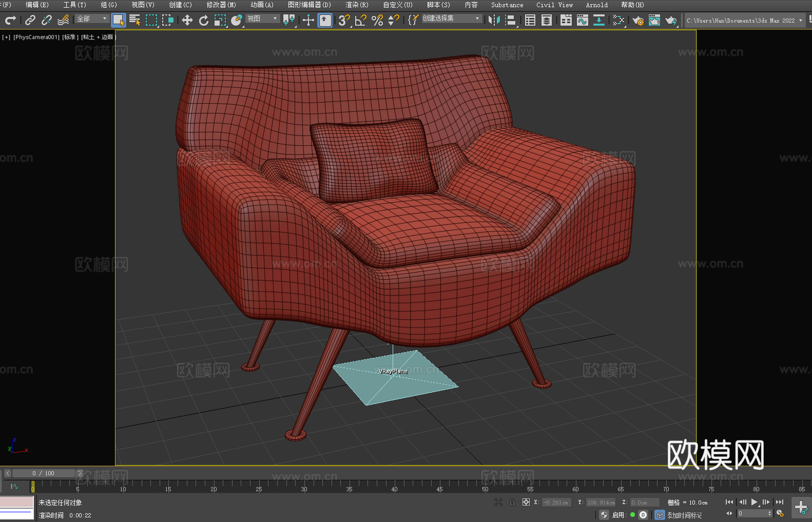Open the selection filter 全部 dropdown
Viewport: 812px width, 522px height.
pos(92,18)
